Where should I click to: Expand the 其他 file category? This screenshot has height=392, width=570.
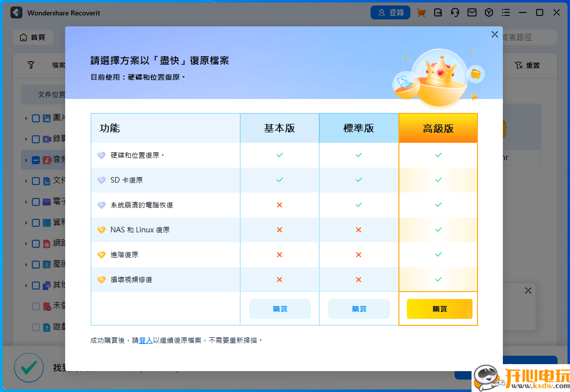tap(25, 285)
